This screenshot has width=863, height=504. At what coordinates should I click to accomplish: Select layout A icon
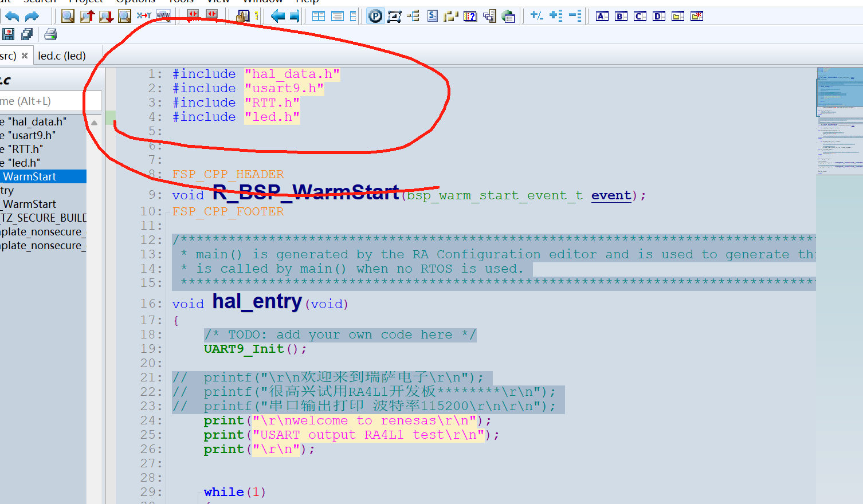click(602, 16)
